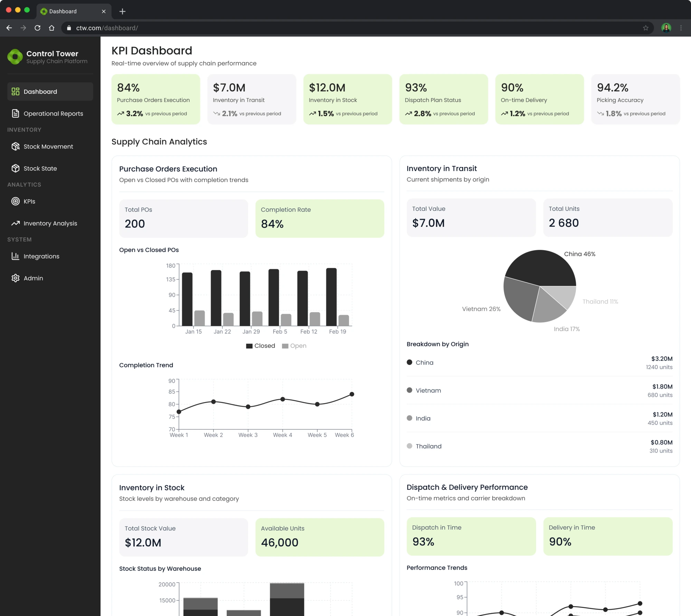Bookmark the page with the star icon
Viewport: 691px width, 616px height.
click(645, 28)
